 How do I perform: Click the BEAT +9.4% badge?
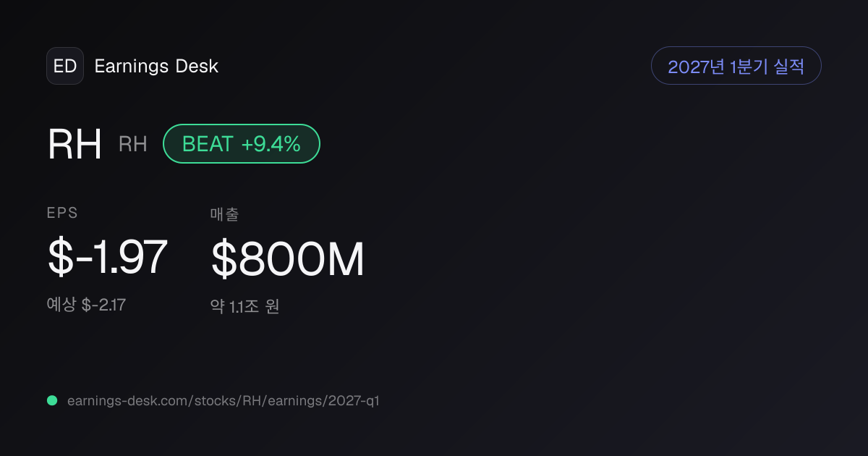(242, 144)
